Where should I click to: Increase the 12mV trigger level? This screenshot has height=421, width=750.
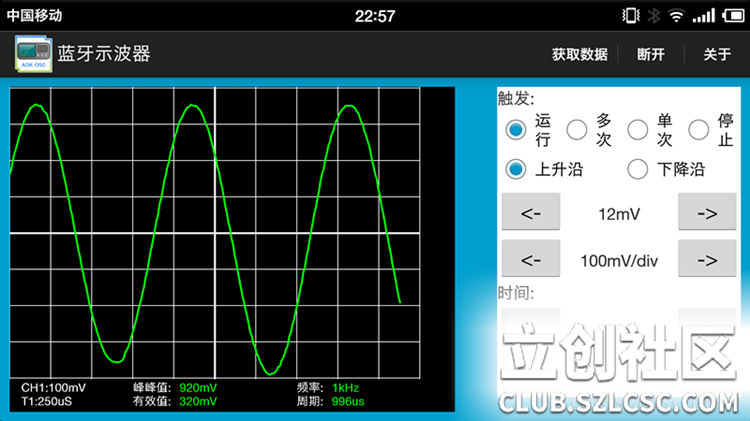(x=707, y=212)
